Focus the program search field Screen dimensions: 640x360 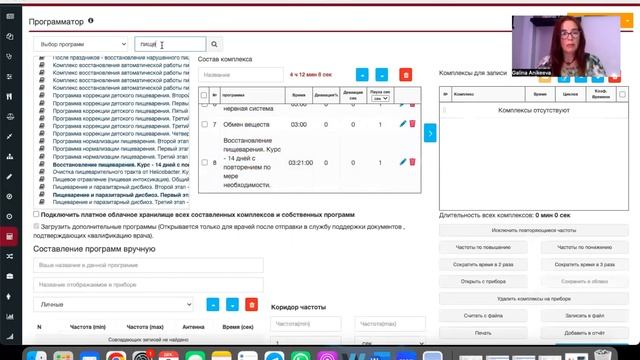170,44
